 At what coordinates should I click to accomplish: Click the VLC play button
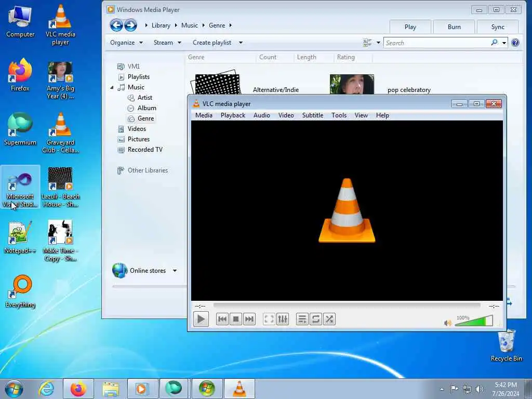pos(201,320)
